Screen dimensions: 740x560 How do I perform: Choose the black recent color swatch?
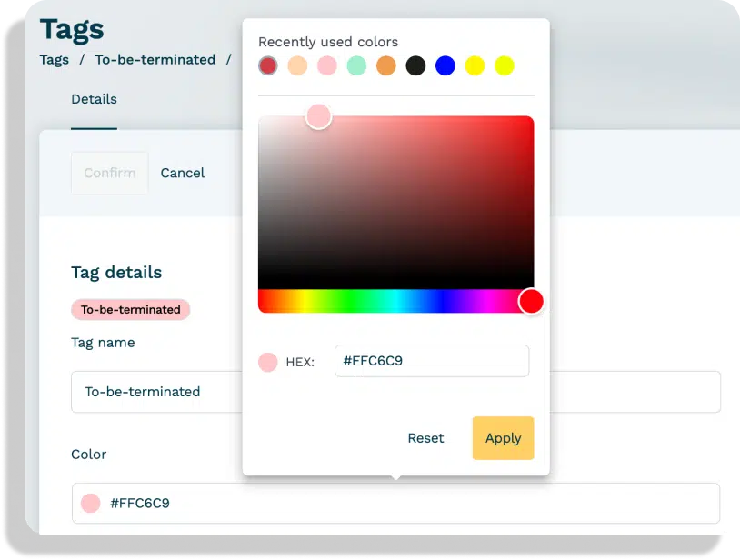point(415,65)
